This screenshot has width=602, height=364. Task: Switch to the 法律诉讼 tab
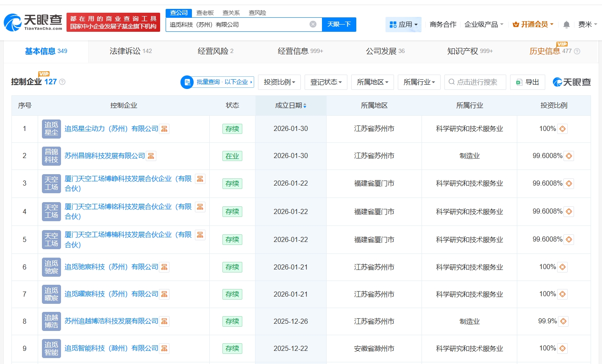coord(125,50)
